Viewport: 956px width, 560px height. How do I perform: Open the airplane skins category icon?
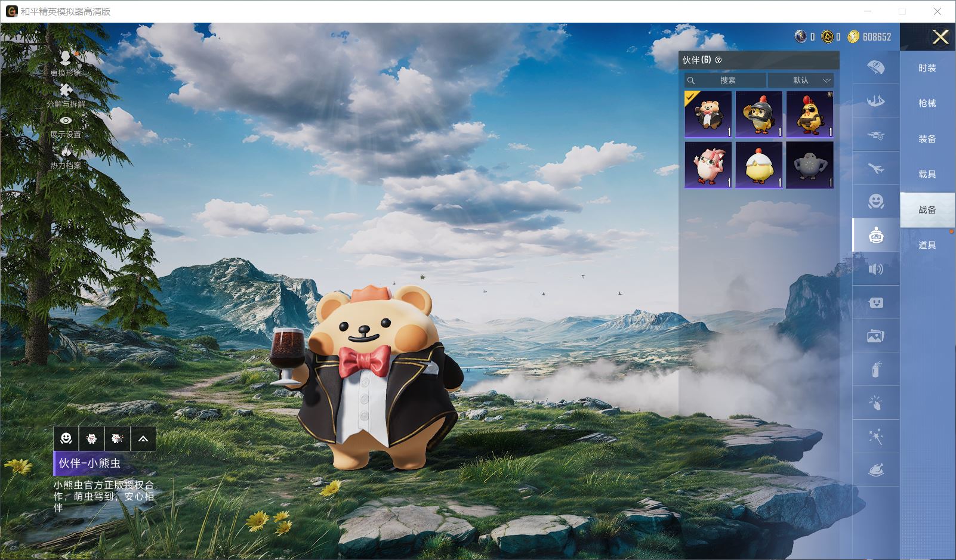click(x=875, y=169)
